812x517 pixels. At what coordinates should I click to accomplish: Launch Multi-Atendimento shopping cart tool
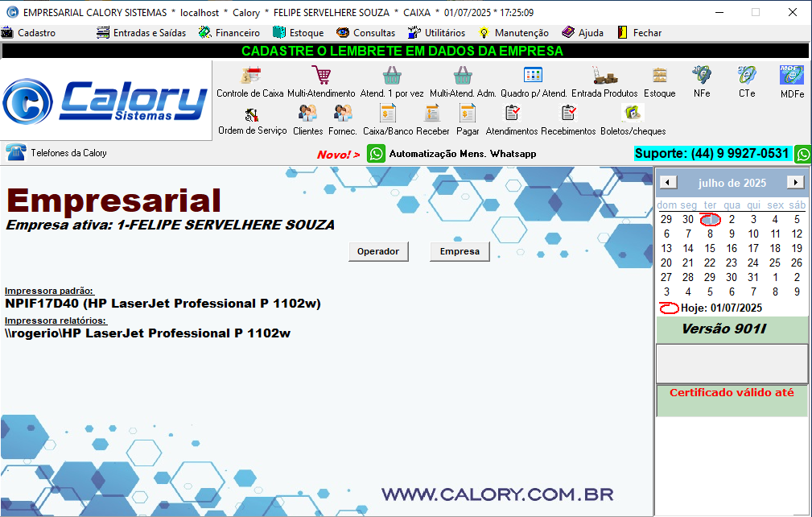[x=320, y=81]
